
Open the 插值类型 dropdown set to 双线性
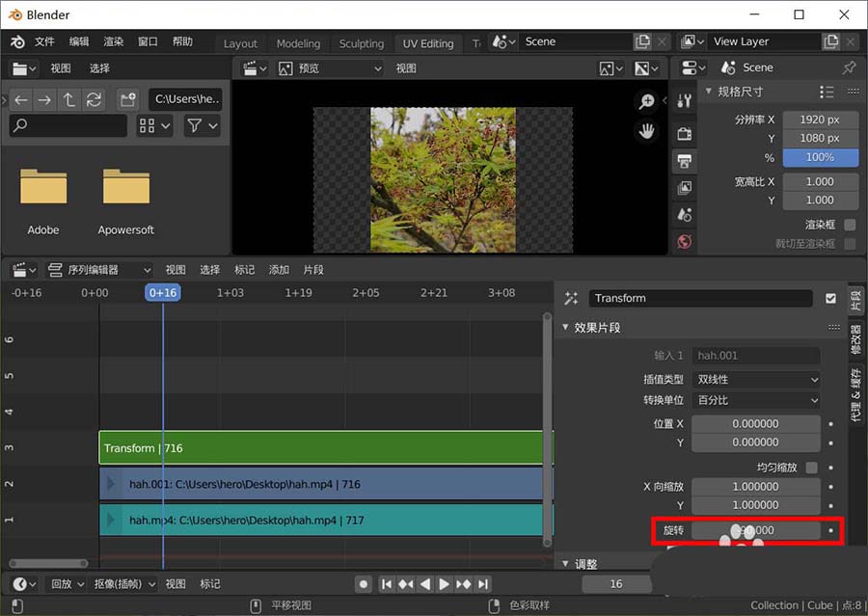pos(756,380)
